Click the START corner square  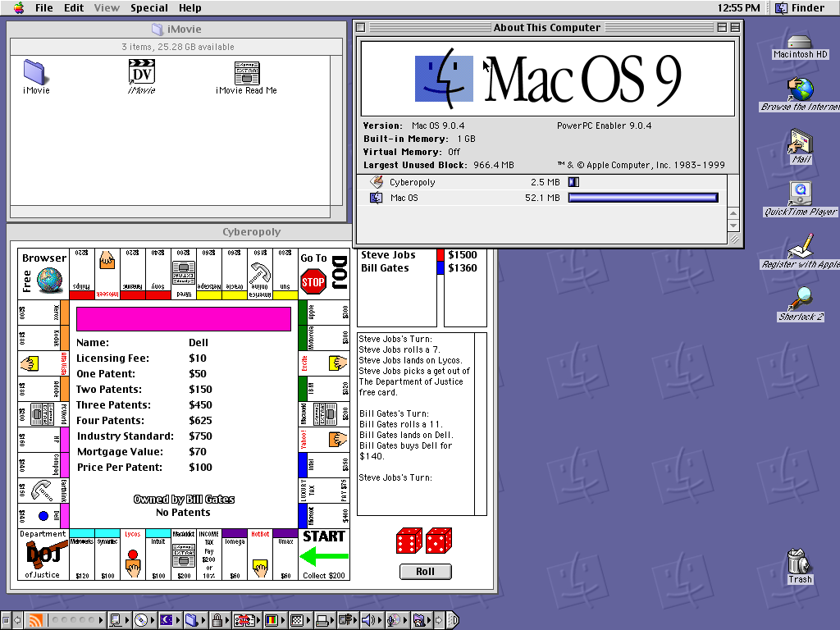(324, 555)
